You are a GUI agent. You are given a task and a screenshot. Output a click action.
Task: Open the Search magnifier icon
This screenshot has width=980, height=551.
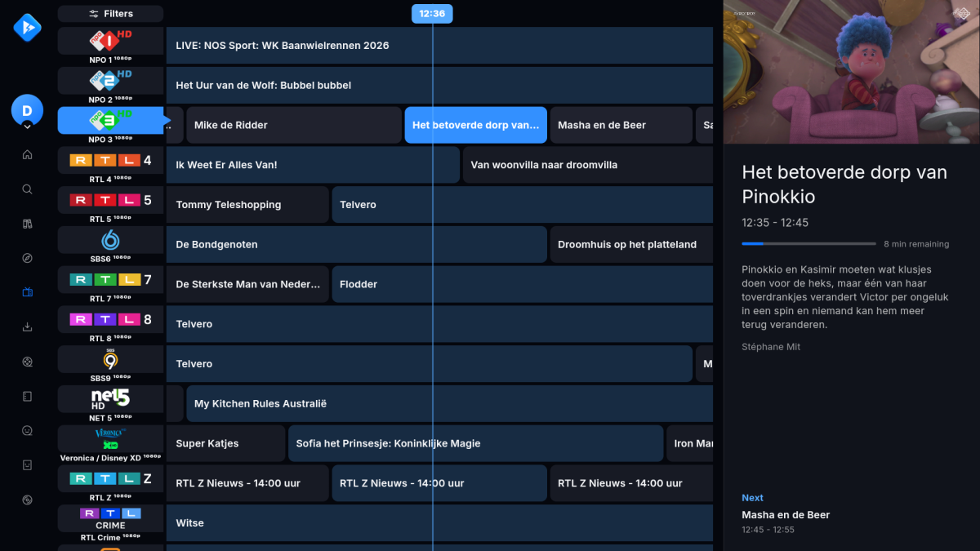(x=27, y=189)
